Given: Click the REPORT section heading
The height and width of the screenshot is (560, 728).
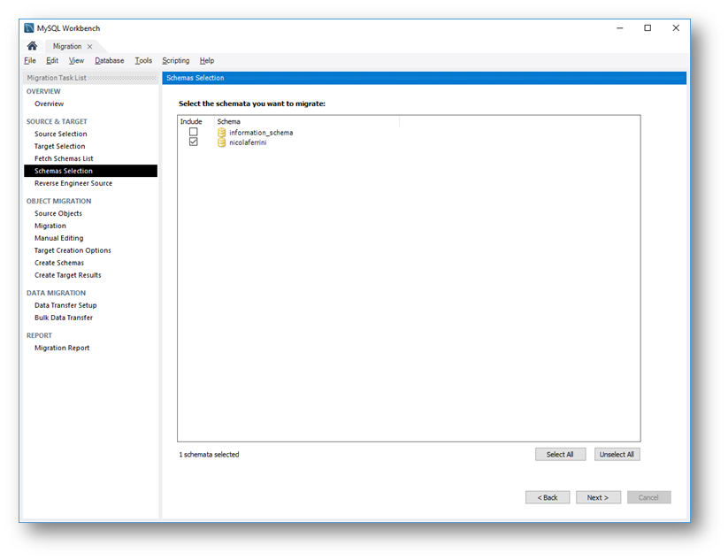Looking at the screenshot, I should click(39, 335).
